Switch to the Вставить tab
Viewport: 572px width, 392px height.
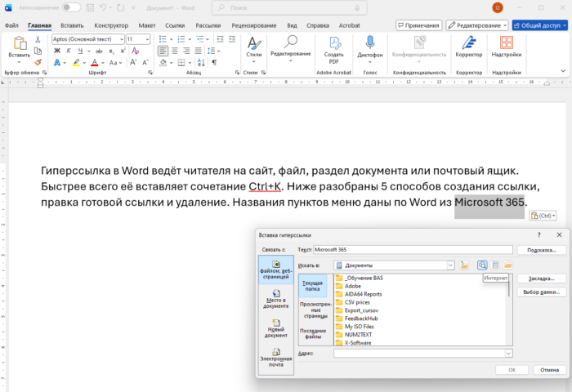tap(72, 25)
